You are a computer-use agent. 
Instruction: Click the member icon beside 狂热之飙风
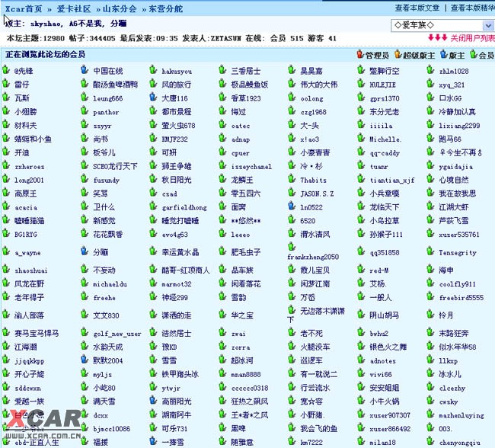[222, 400]
